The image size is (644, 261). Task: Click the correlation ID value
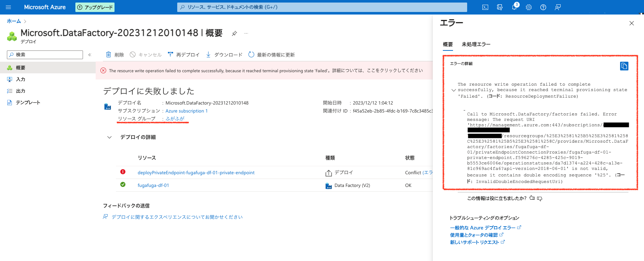[x=393, y=111]
